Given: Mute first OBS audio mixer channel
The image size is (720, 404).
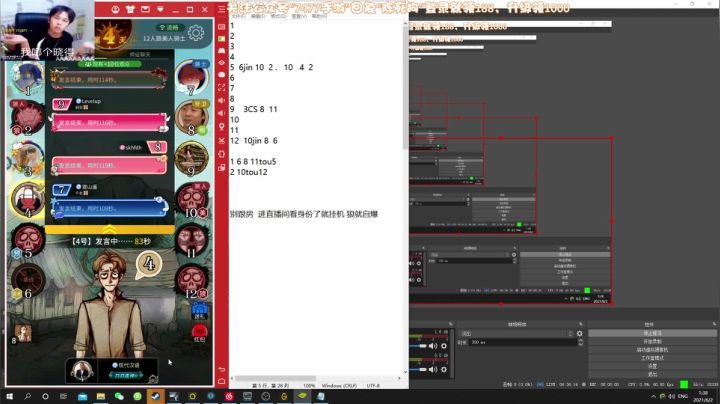Looking at the screenshot, I should tap(433, 346).
